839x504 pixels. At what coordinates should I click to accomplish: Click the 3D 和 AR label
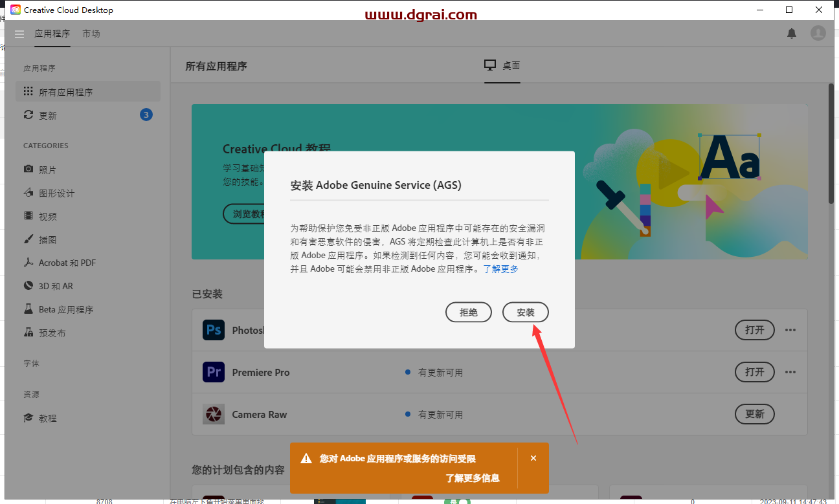click(x=56, y=286)
